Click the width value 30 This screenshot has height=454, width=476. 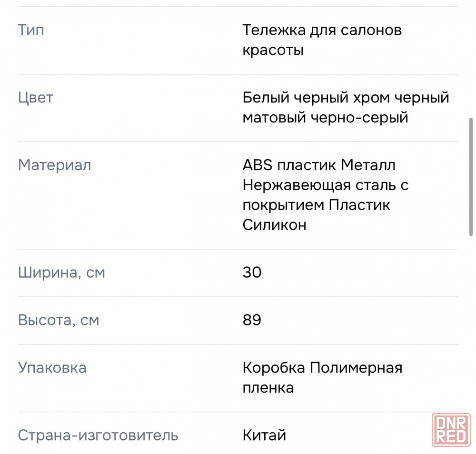252,272
